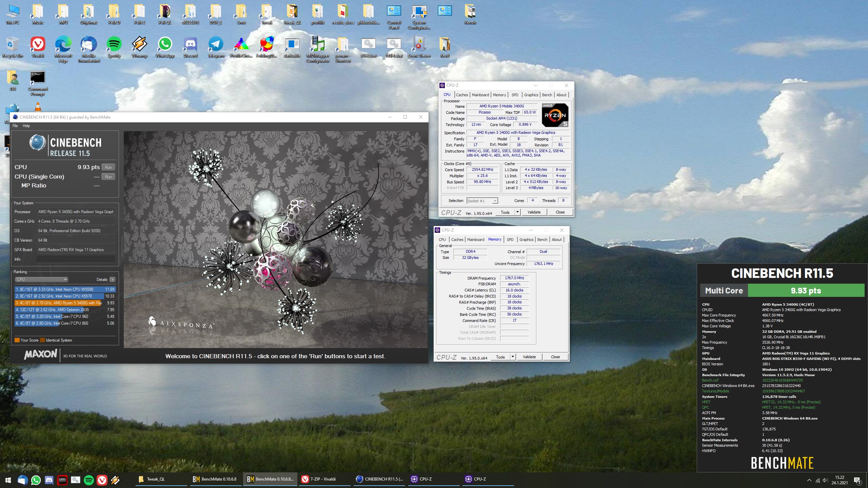Run the CPU (Single Core) test
The image size is (868, 488).
[x=108, y=177]
